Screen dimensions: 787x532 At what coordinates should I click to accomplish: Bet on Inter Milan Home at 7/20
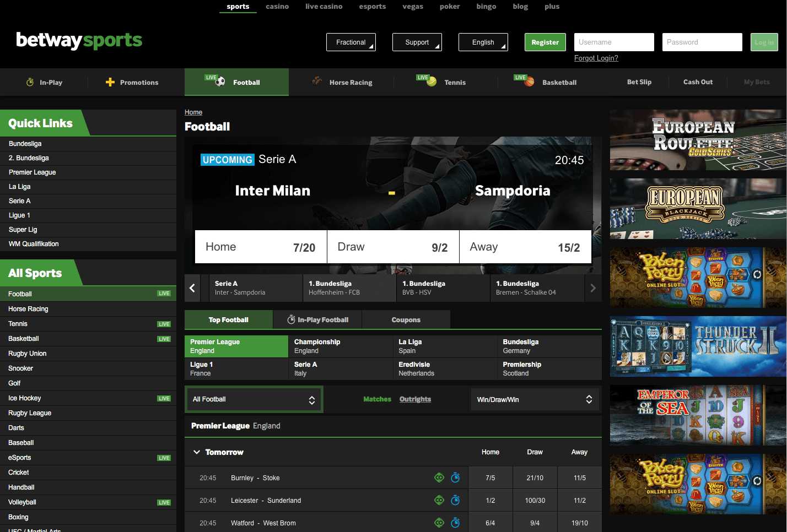click(261, 247)
